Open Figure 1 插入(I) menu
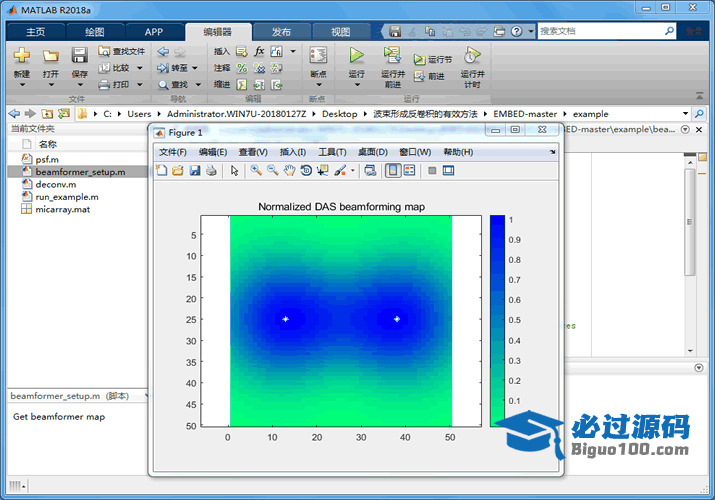 click(292, 152)
